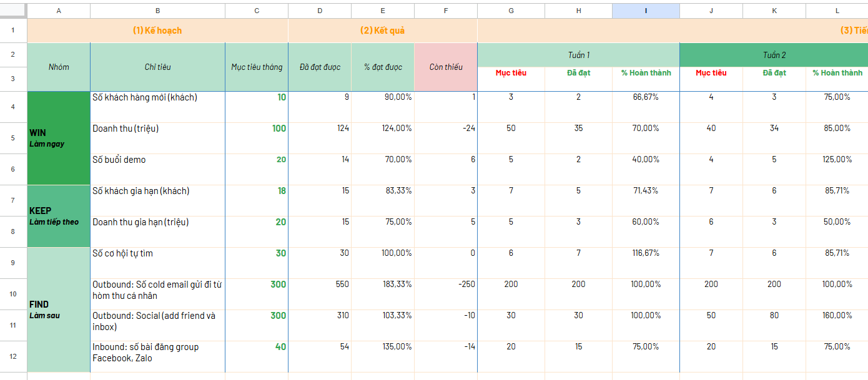Select column A header

point(59,11)
